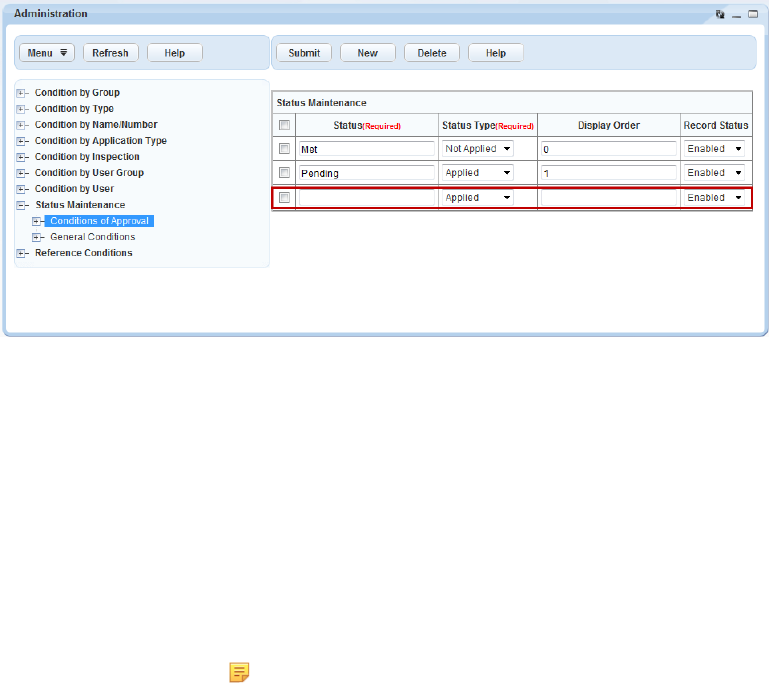The height and width of the screenshot is (685, 769).
Task: Open Status Type dropdown for Pending row
Action: [x=478, y=173]
